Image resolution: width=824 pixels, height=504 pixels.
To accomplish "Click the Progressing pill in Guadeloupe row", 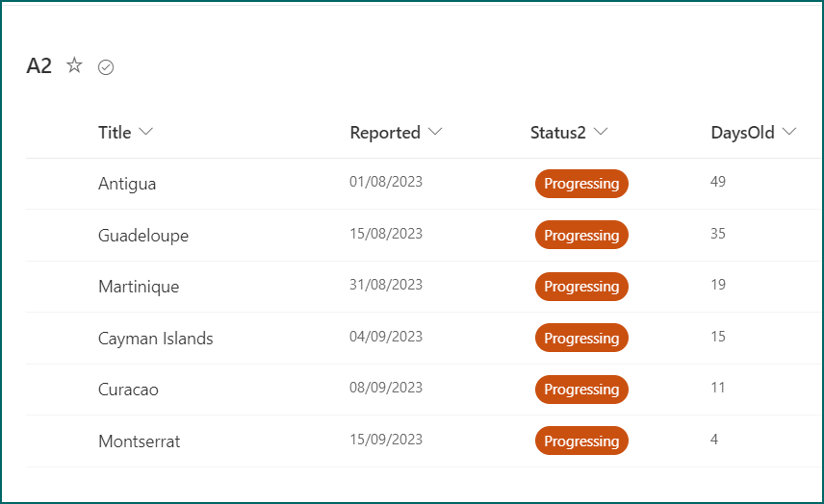I will pos(581,235).
